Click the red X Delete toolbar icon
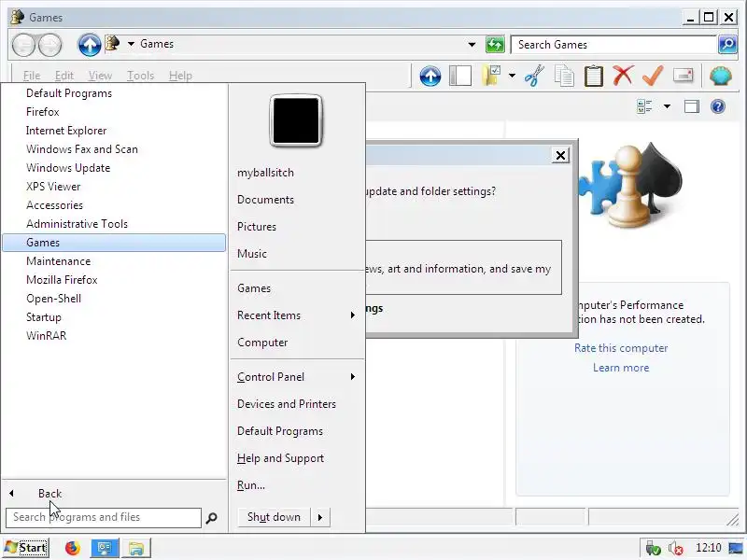This screenshot has height=560, width=747. pyautogui.click(x=623, y=76)
